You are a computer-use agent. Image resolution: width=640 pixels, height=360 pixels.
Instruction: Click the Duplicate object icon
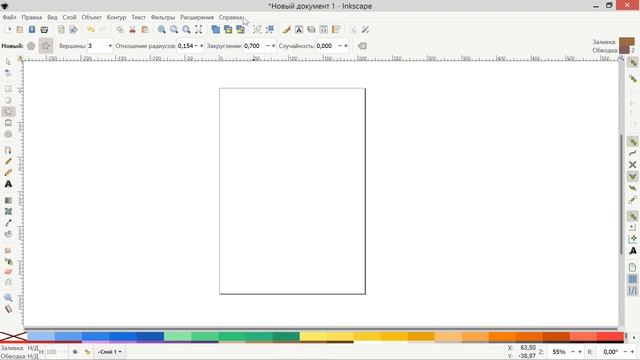(x=216, y=29)
